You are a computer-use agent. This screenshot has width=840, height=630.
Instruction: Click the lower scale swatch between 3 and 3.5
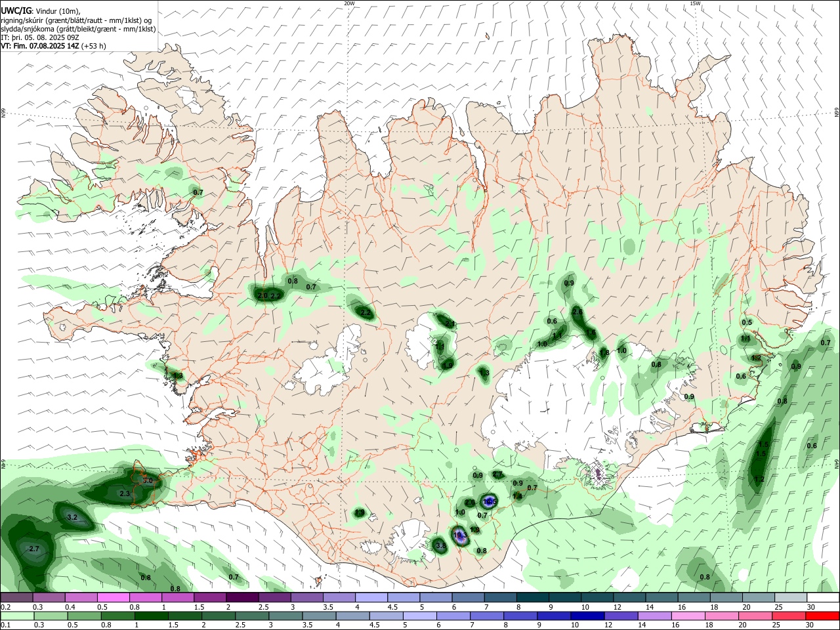point(285,616)
